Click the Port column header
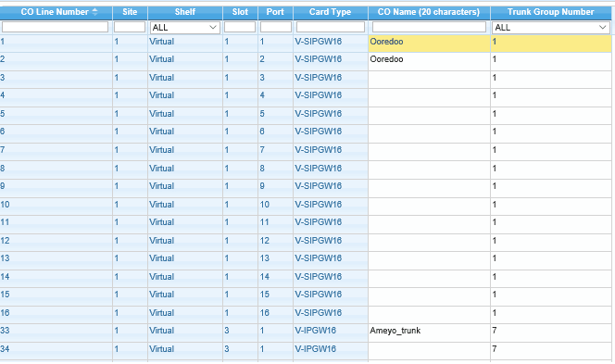 [x=275, y=12]
